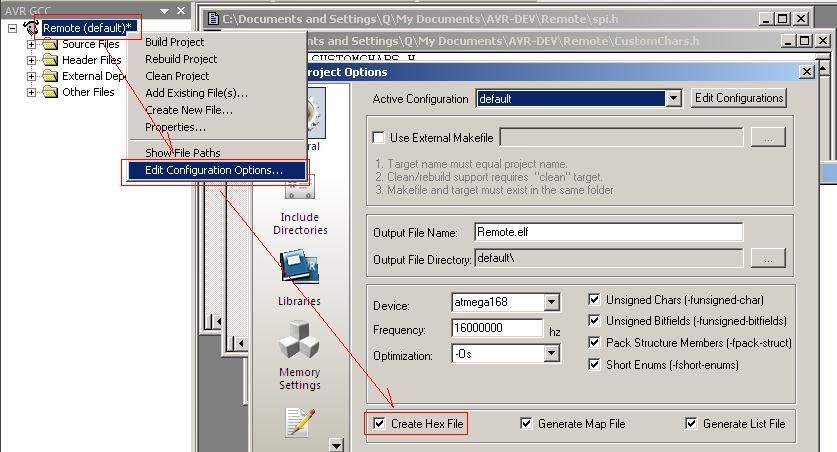837x452 pixels.
Task: Enable Use External Makefile checkbox
Action: tap(378, 138)
